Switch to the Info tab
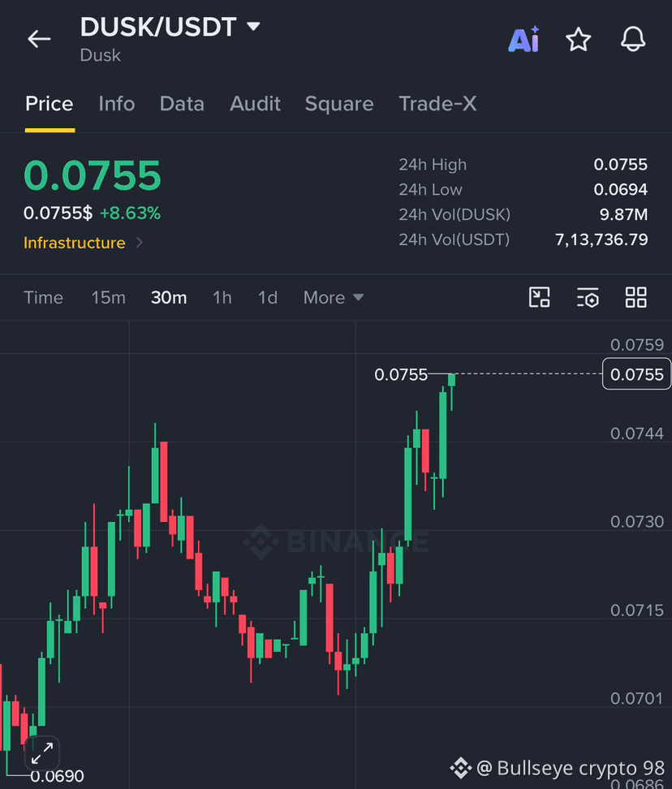 (x=117, y=104)
